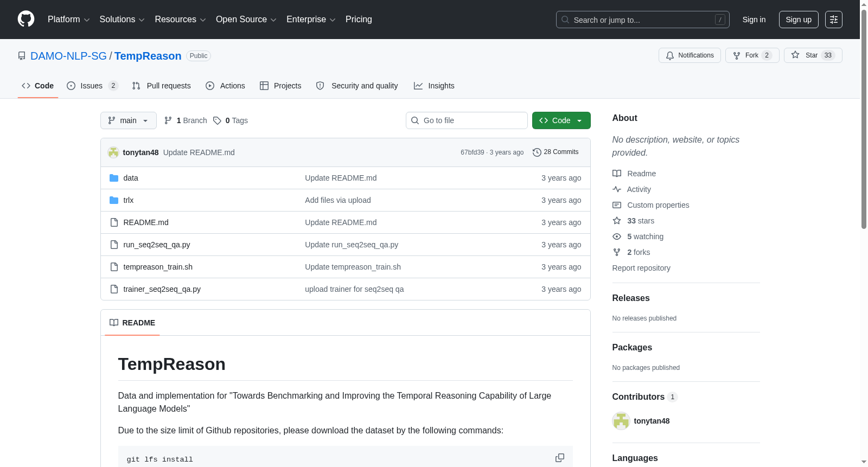Open the Security and quality tab
Screen dimensions: 868x467
(x=357, y=86)
